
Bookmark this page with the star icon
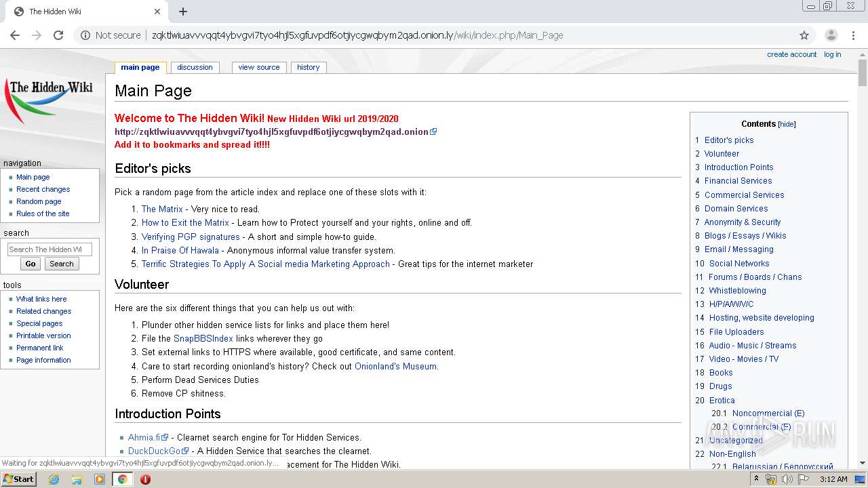pyautogui.click(x=804, y=35)
